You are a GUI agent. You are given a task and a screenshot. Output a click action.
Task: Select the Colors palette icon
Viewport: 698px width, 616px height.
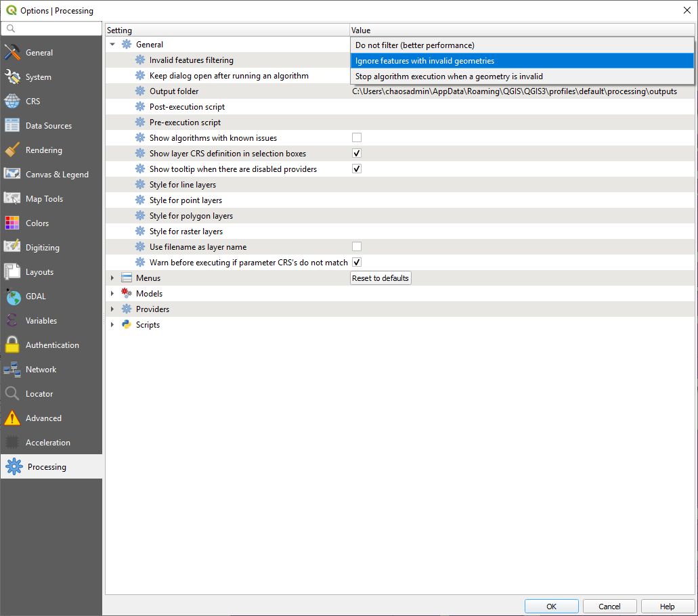point(13,223)
